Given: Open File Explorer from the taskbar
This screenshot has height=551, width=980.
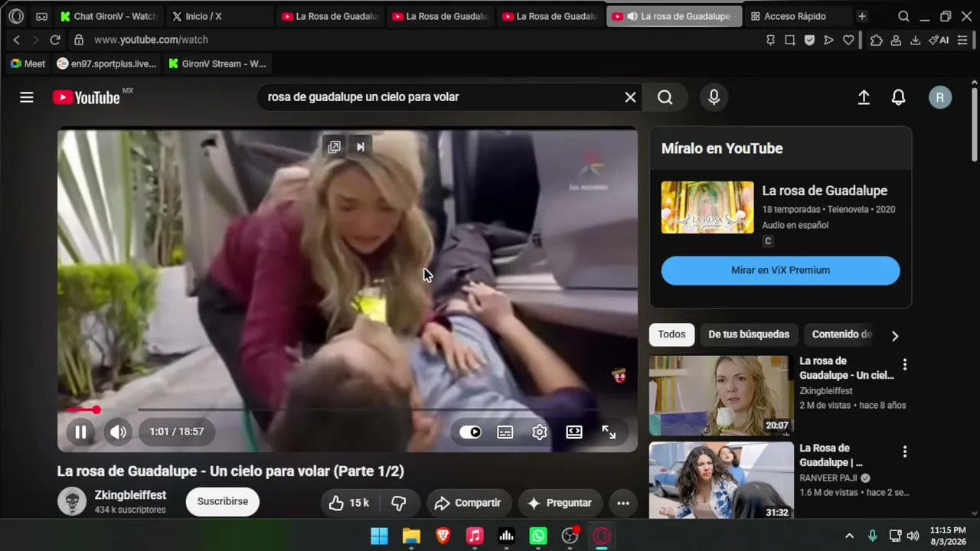Looking at the screenshot, I should tap(411, 536).
